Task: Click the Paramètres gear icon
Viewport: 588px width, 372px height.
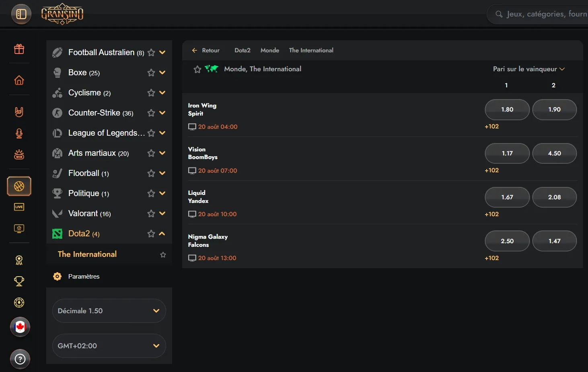Action: tap(58, 276)
